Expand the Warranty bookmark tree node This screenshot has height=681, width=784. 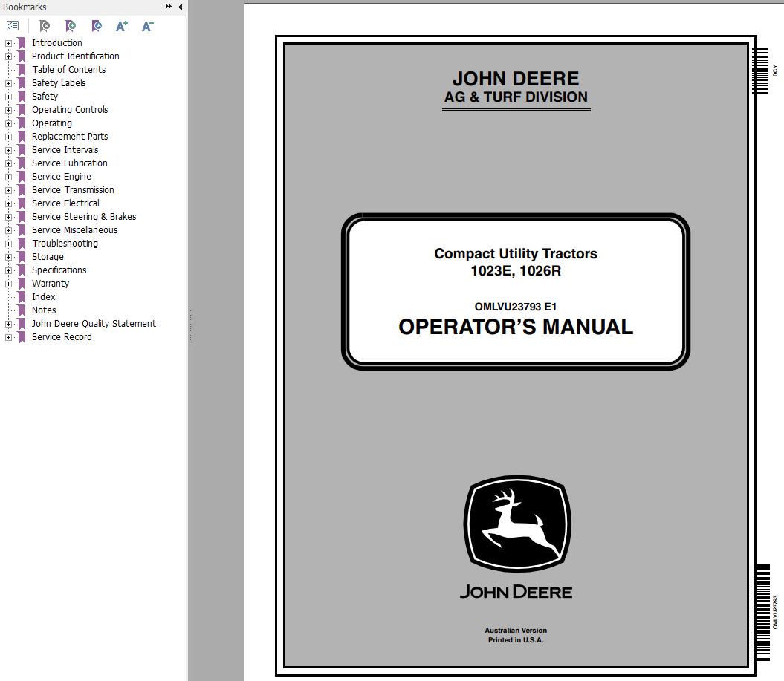click(8, 284)
